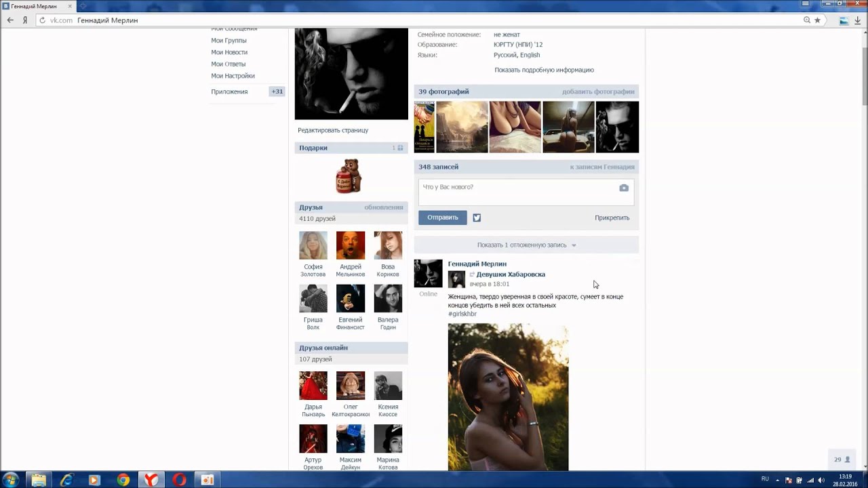Screen dimensions: 868x488
Task: Open the 'Девушки Хабаровска' community link
Action: point(511,274)
